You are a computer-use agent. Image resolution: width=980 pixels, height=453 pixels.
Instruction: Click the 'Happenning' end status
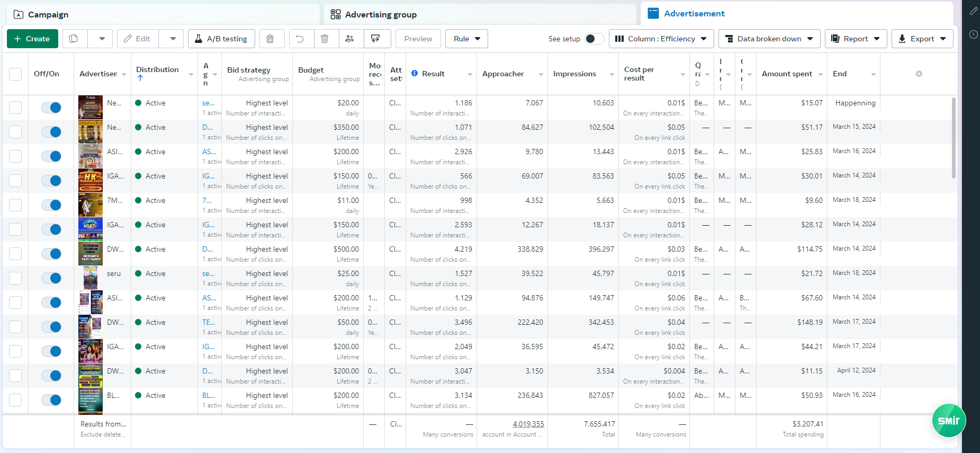pos(855,103)
